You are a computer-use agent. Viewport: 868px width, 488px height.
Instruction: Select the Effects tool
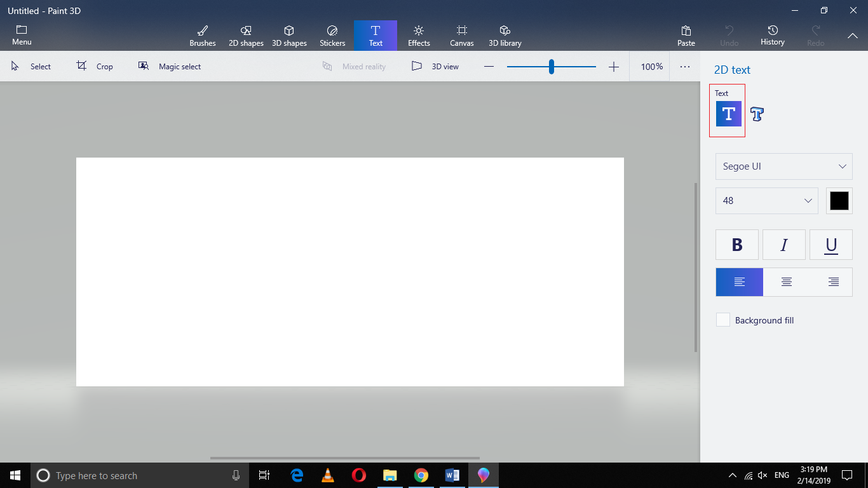[x=419, y=35]
